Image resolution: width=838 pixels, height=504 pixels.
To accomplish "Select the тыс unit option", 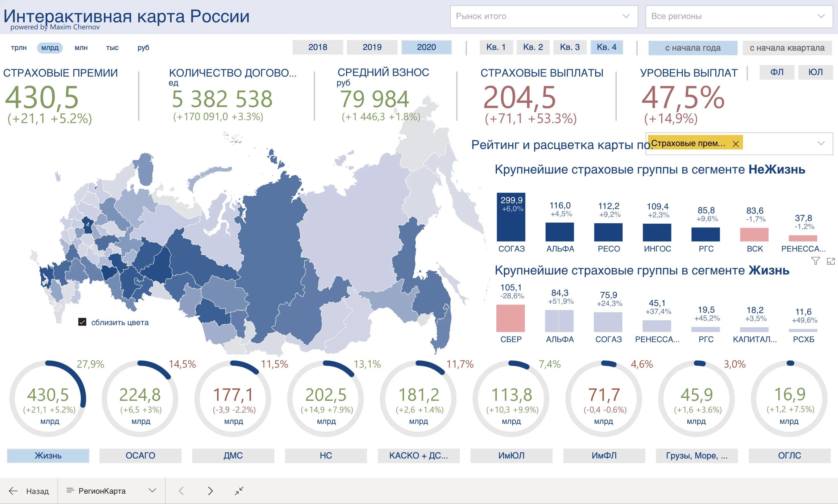I will (x=113, y=47).
